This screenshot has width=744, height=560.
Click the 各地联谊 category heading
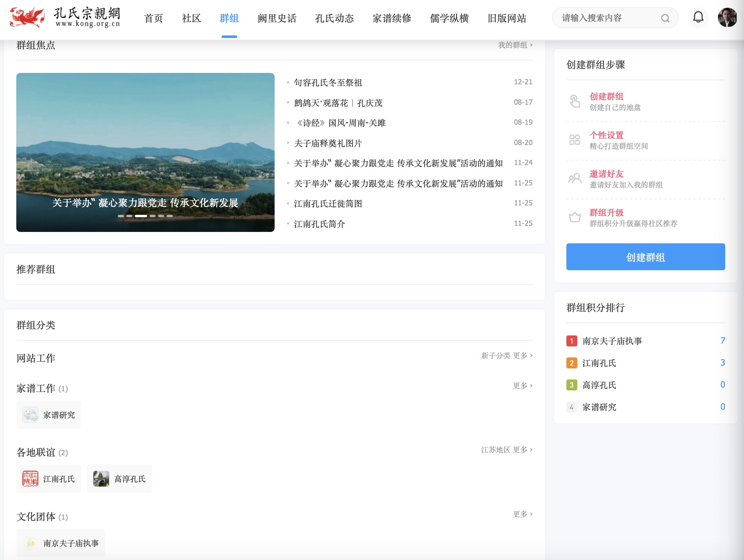point(36,452)
